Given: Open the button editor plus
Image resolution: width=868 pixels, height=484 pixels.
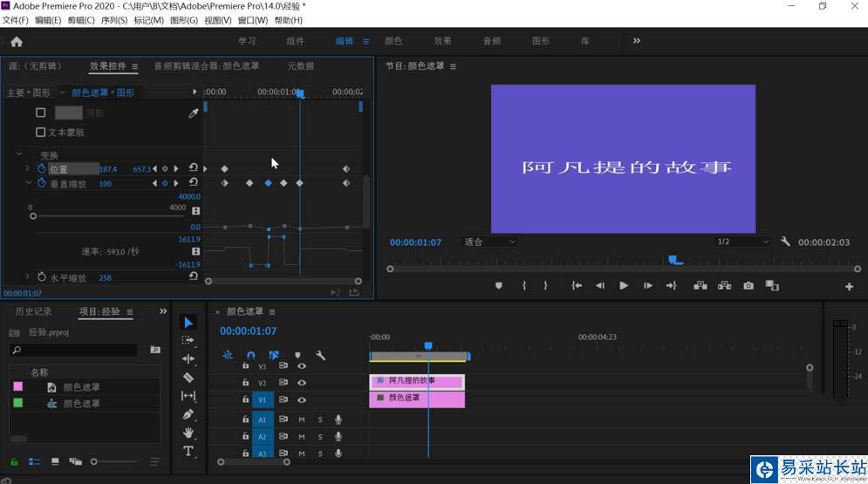Looking at the screenshot, I should point(849,287).
